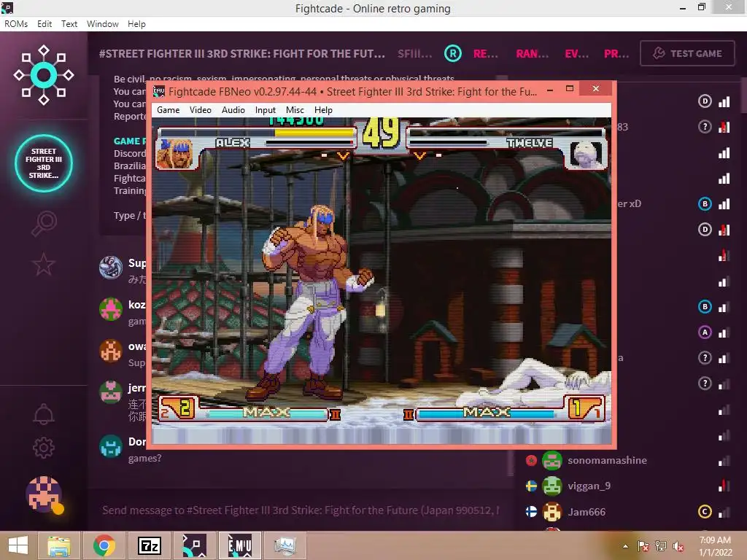Open the PR... tab in channel header
Screen dimensions: 747x560
[x=616, y=54]
